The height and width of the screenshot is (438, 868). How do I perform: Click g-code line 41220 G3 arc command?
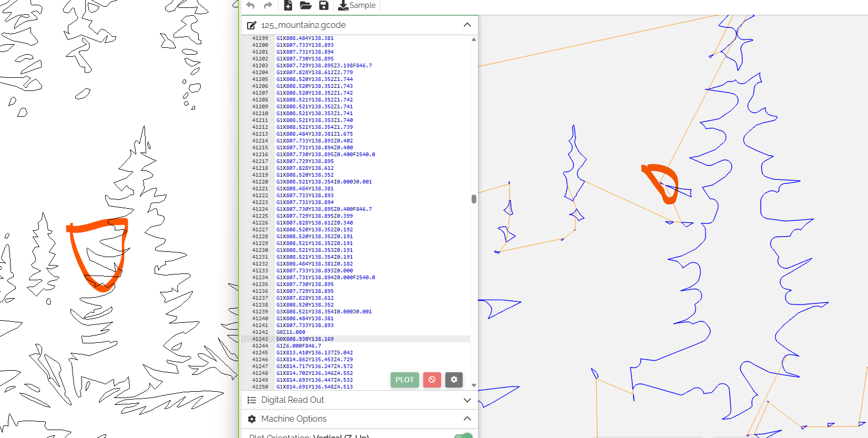click(324, 182)
